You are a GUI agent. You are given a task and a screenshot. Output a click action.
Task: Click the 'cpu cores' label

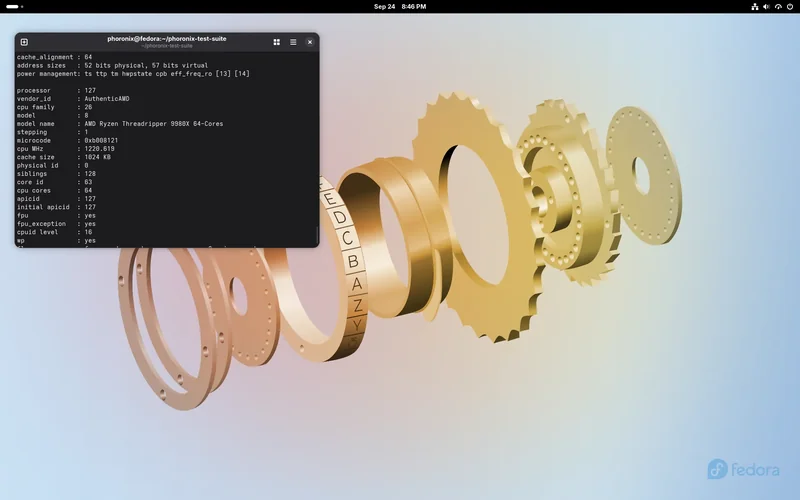click(34, 190)
